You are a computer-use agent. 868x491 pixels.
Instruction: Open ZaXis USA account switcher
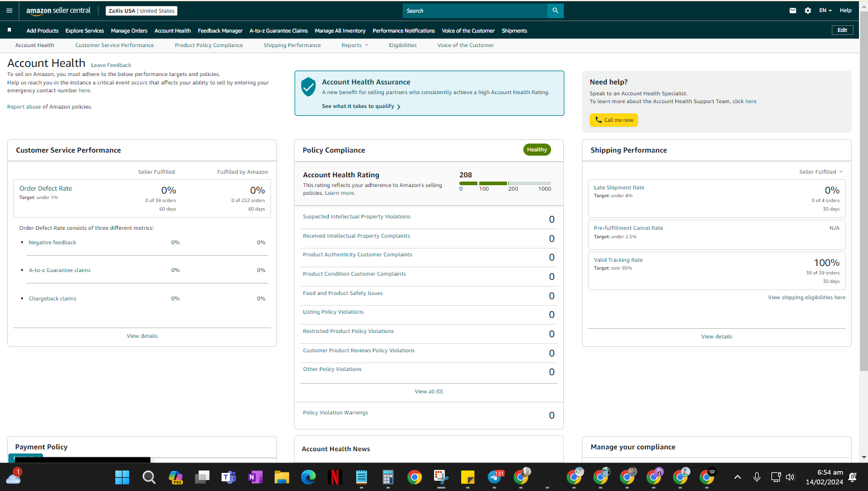click(x=141, y=11)
